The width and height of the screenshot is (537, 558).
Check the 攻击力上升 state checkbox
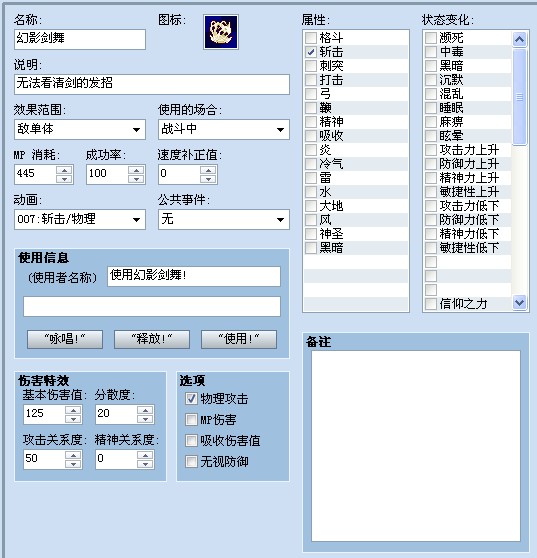click(x=431, y=150)
